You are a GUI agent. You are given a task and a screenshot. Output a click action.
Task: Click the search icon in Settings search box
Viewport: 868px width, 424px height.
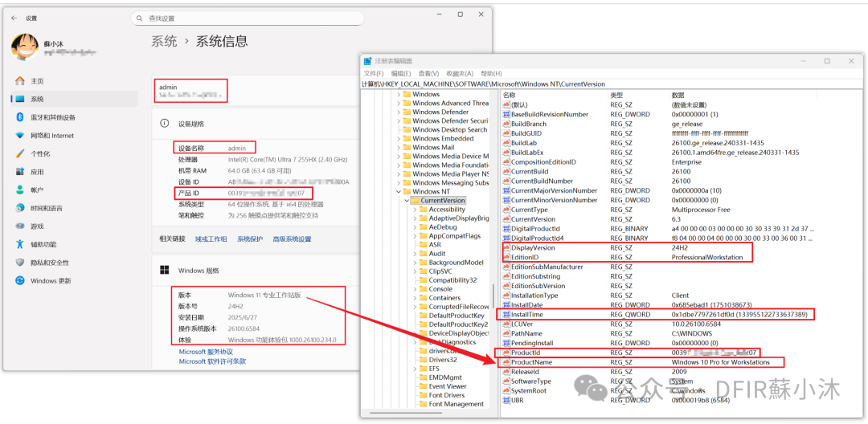(x=140, y=18)
